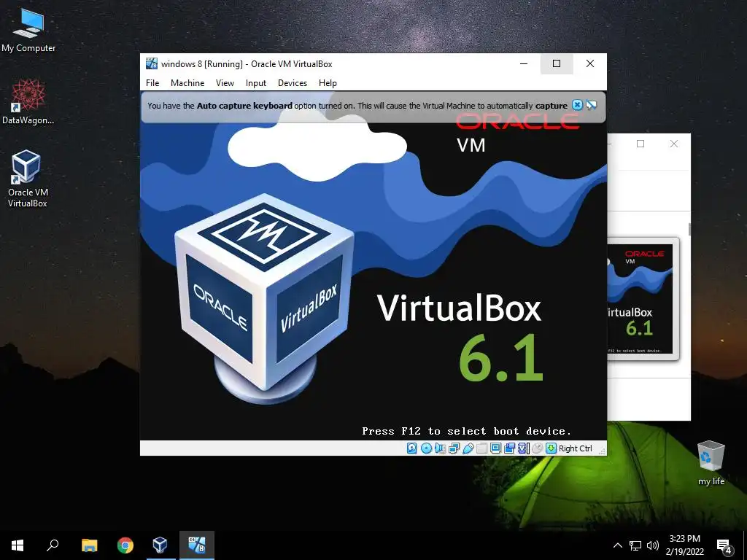This screenshot has height=560, width=747.
Task: Click the audio status bar icon
Action: pos(440,448)
